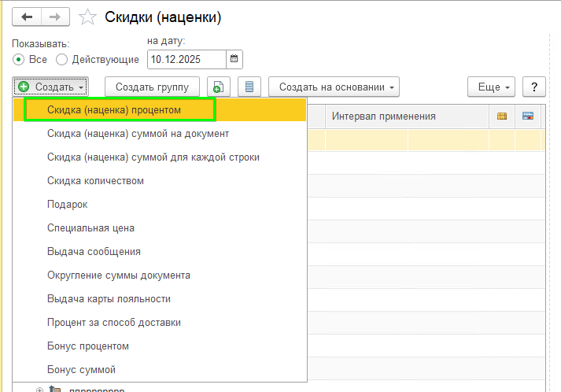Choose "Скидка количеством" menu item

tap(160, 181)
